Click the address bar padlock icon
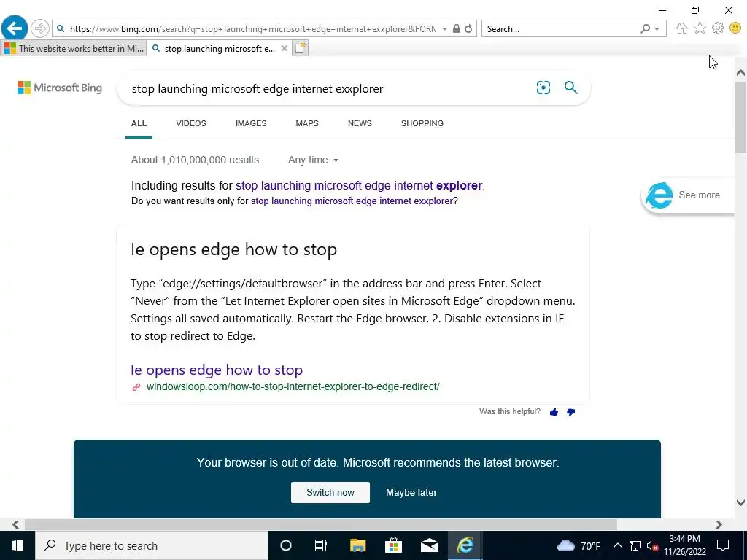This screenshot has height=560, width=747. (x=457, y=28)
